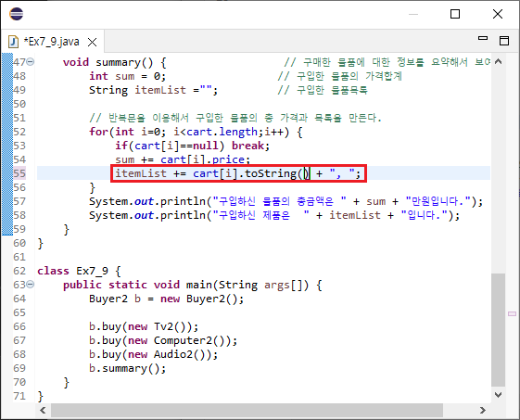Click the horizontal scrollbar right arrow

coord(483,411)
